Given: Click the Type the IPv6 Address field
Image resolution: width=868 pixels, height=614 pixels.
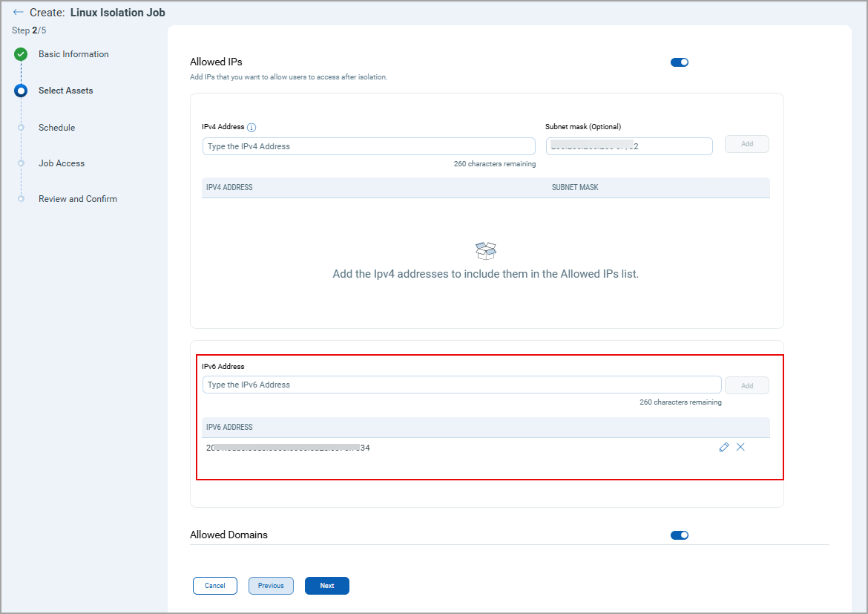Looking at the screenshot, I should click(461, 385).
